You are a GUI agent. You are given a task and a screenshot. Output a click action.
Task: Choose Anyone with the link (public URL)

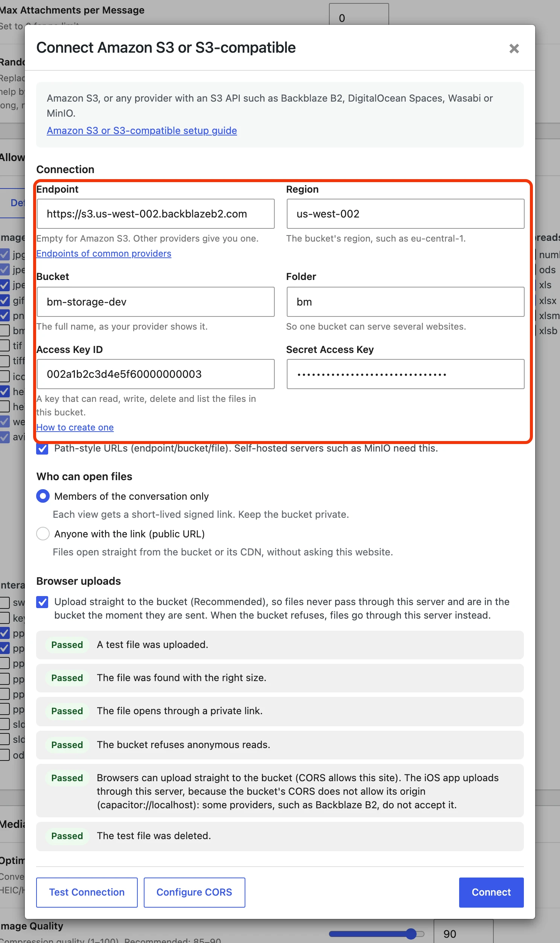tap(43, 534)
